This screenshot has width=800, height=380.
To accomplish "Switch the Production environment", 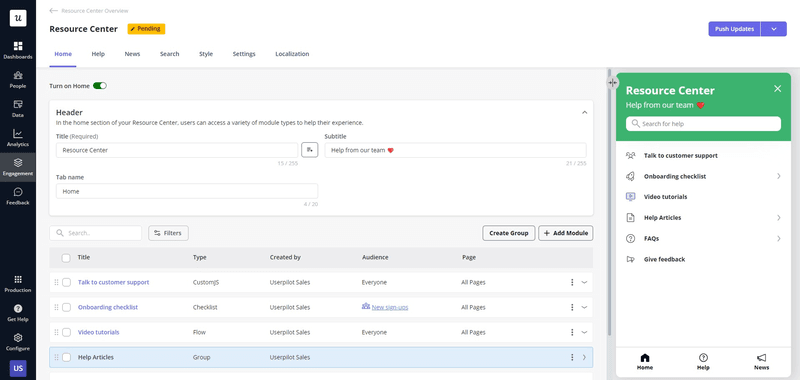I will 18,284.
